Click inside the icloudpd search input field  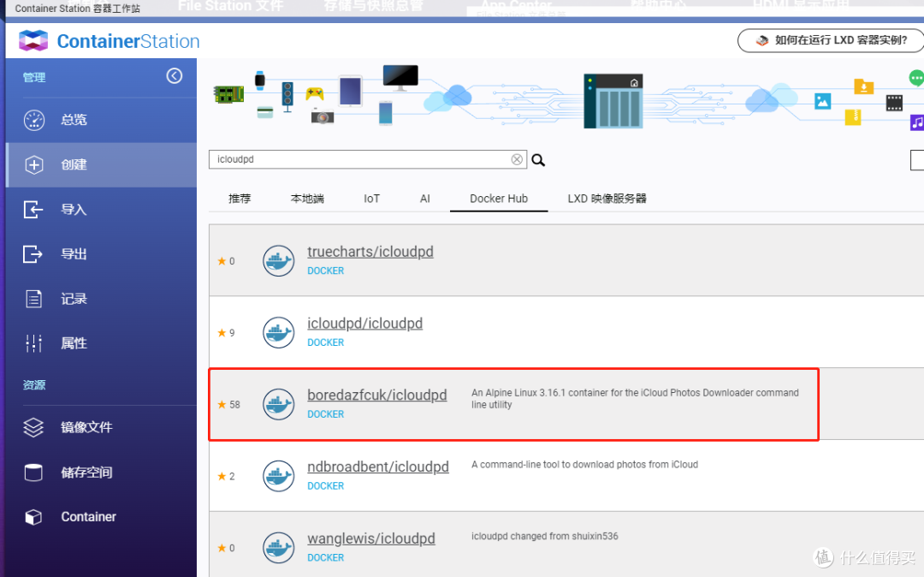(x=359, y=158)
